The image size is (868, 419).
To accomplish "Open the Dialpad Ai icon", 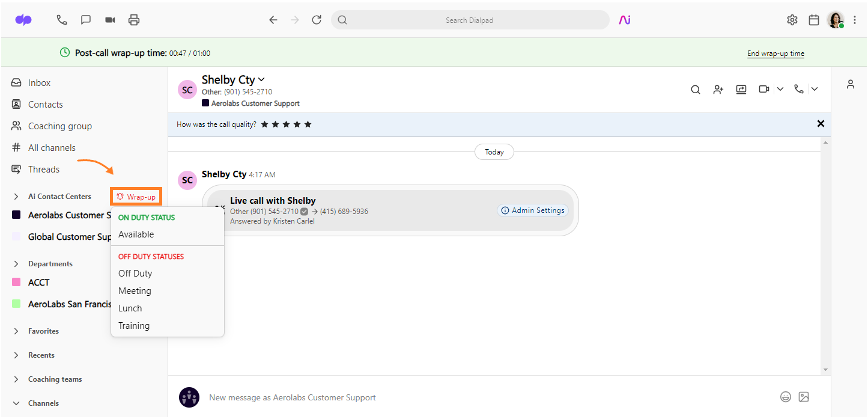I will click(625, 20).
